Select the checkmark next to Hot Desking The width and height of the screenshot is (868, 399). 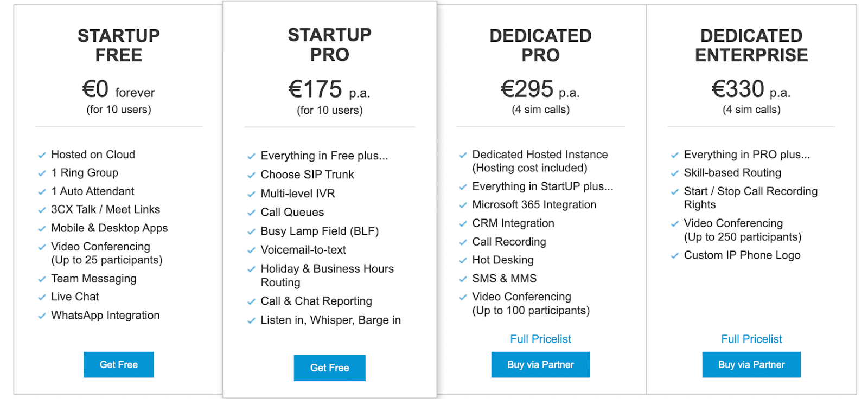(462, 260)
